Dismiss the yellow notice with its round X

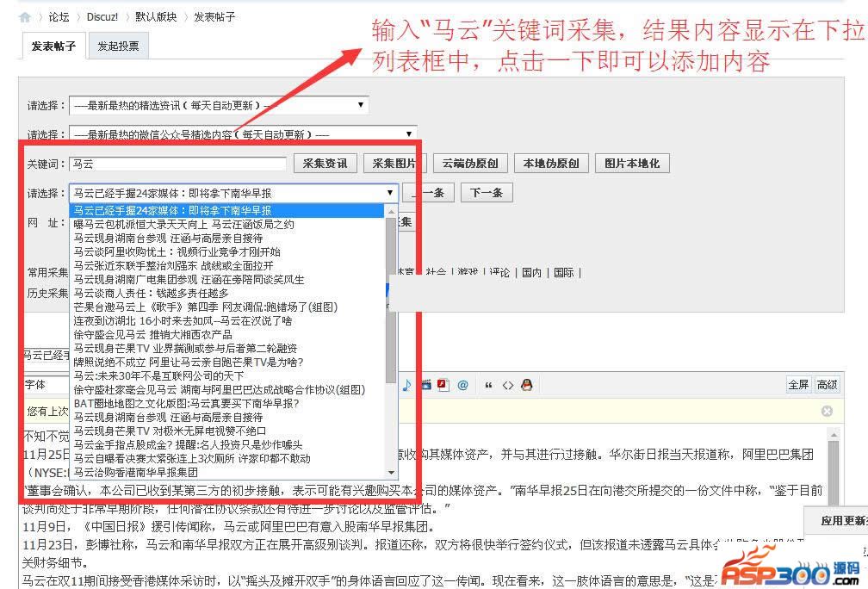(x=827, y=411)
